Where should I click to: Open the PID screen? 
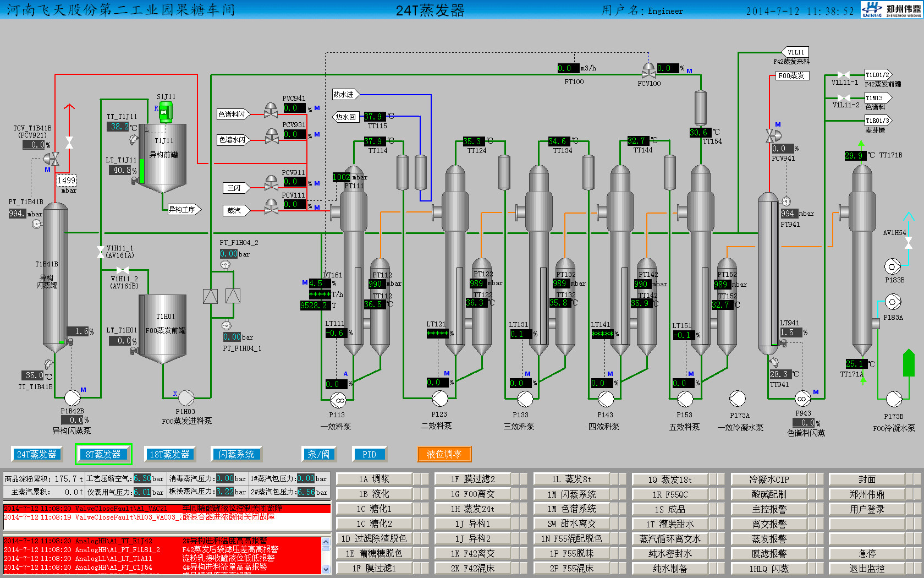[x=370, y=454]
